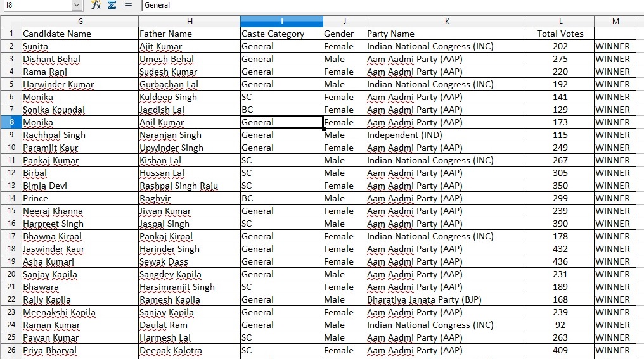The height and width of the screenshot is (359, 644).
Task: Select column G header
Action: point(80,22)
